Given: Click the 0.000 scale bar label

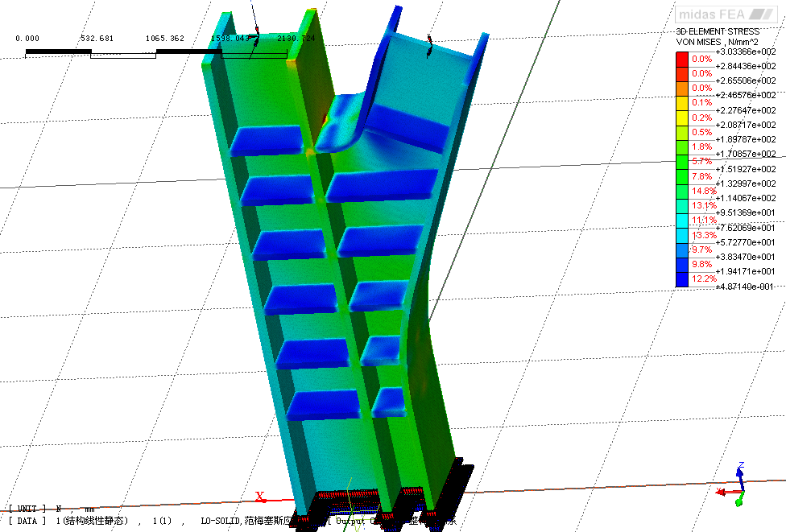Looking at the screenshot, I should click(27, 38).
